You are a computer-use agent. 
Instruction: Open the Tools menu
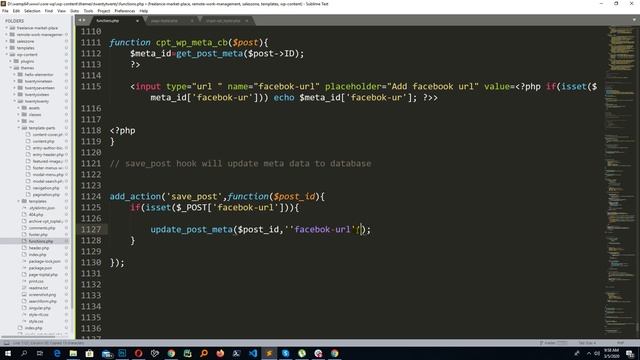[88, 11]
